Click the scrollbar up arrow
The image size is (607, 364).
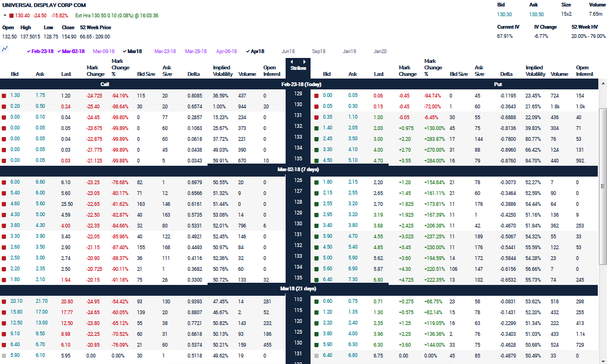tap(603, 83)
